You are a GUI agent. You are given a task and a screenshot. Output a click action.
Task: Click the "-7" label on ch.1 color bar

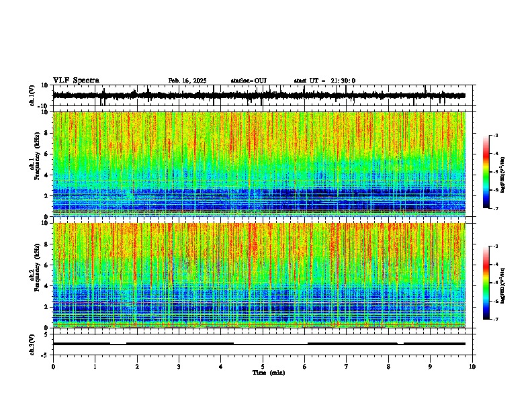click(496, 208)
